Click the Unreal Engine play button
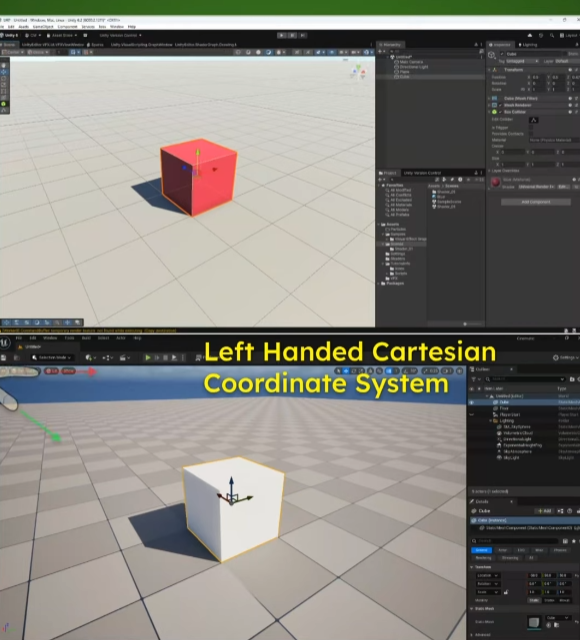Screen dimensions: 580x640 tap(148, 358)
